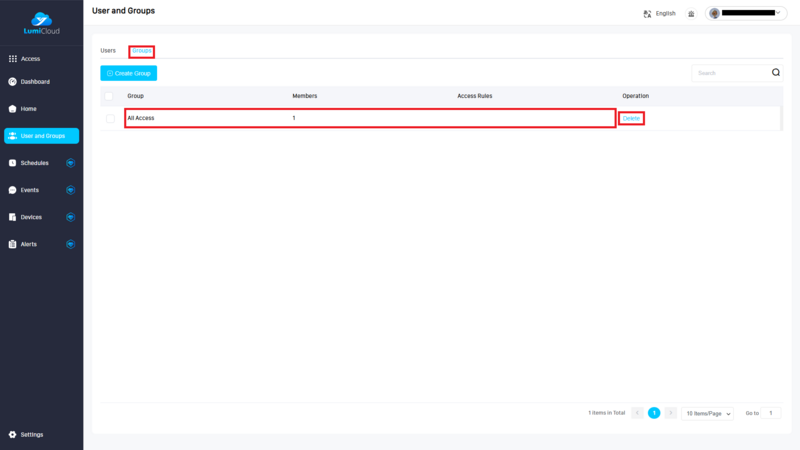Open the user account dropdown
Viewport: 800px width, 450px height.
(746, 13)
